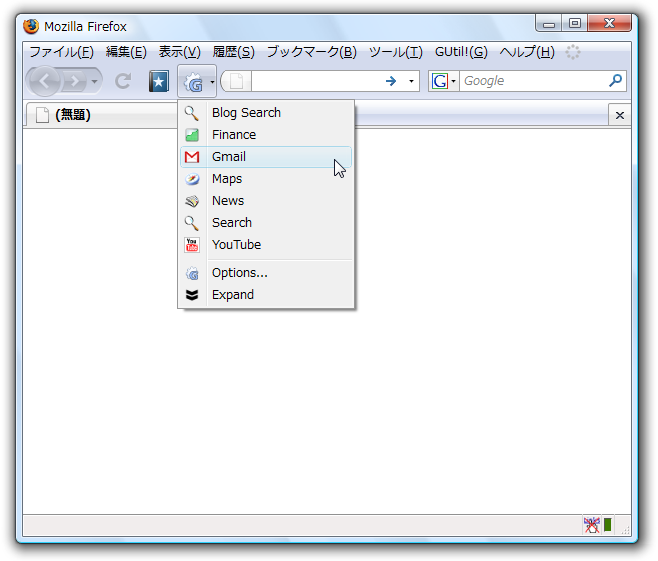Click the Maps compass icon
The image size is (658, 561).
(192, 179)
